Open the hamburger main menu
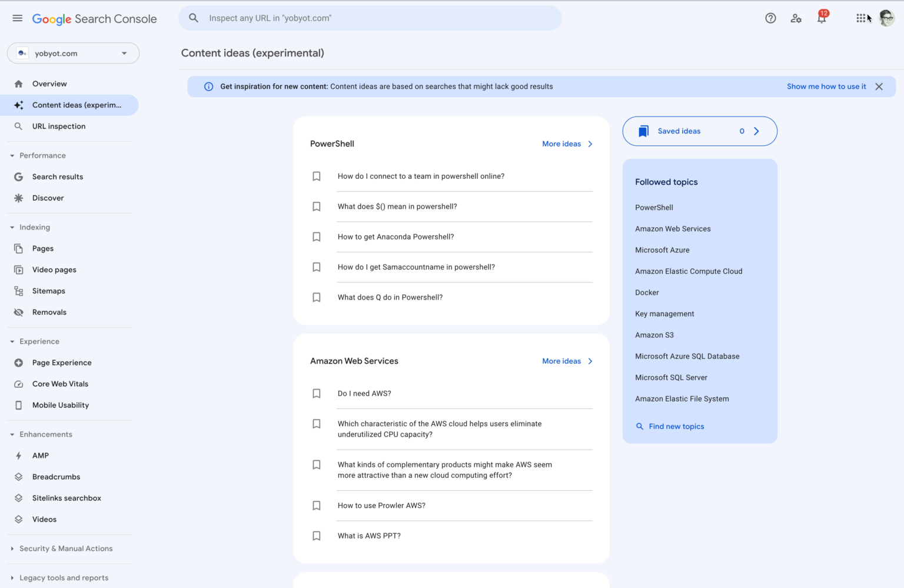Screen dimensions: 904x588 [x=18, y=18]
